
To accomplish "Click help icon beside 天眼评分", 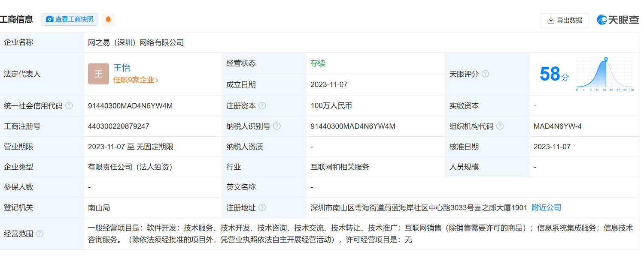I will click(x=485, y=74).
